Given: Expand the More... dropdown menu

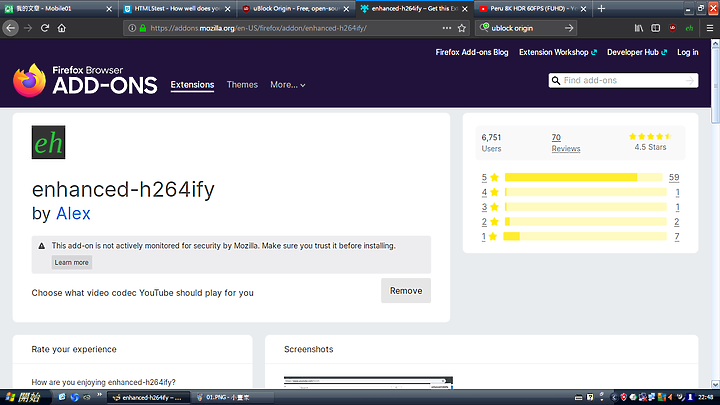Looking at the screenshot, I should pyautogui.click(x=287, y=85).
